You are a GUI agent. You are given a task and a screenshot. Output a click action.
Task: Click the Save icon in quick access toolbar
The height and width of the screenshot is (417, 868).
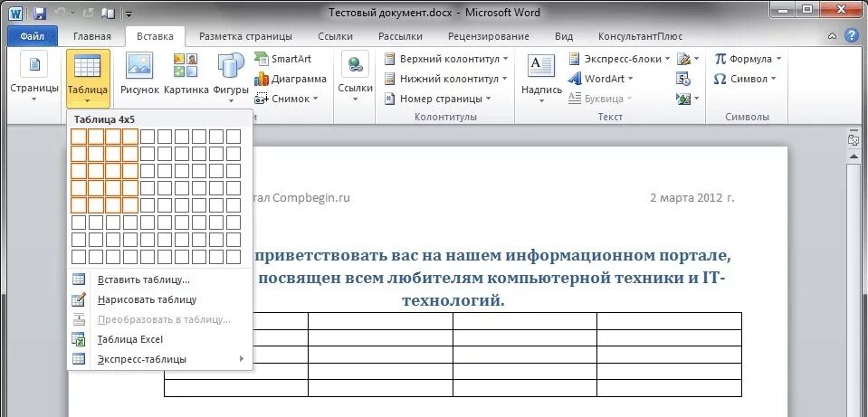pyautogui.click(x=39, y=14)
